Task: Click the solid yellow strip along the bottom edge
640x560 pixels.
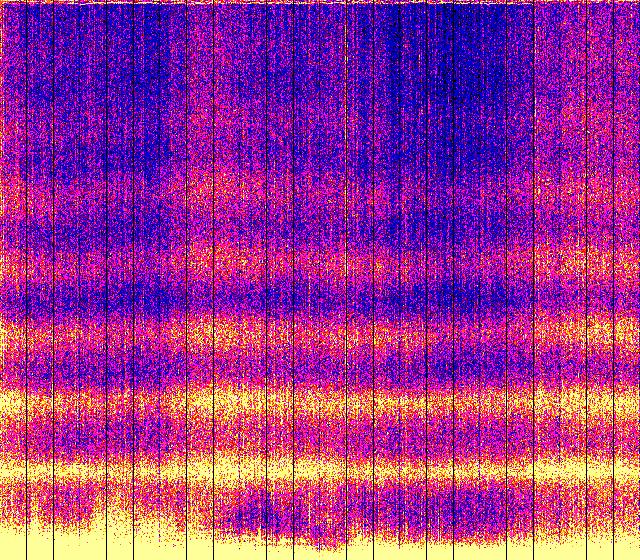Action: tap(320, 550)
